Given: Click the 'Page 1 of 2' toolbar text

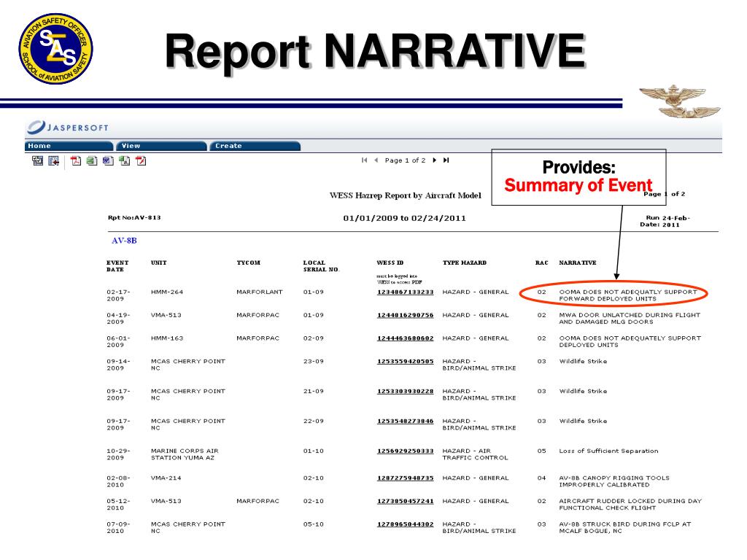Looking at the screenshot, I should (x=405, y=160).
